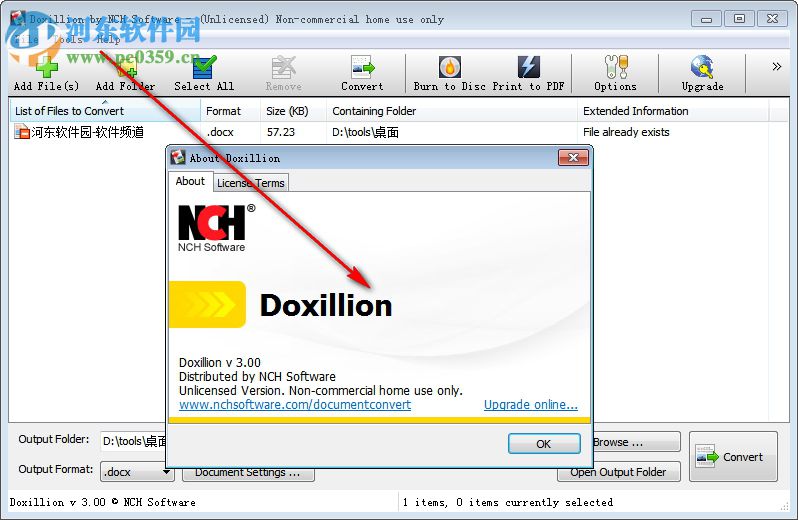
Task: Sort by the Size (KB) column header
Action: pos(294,111)
